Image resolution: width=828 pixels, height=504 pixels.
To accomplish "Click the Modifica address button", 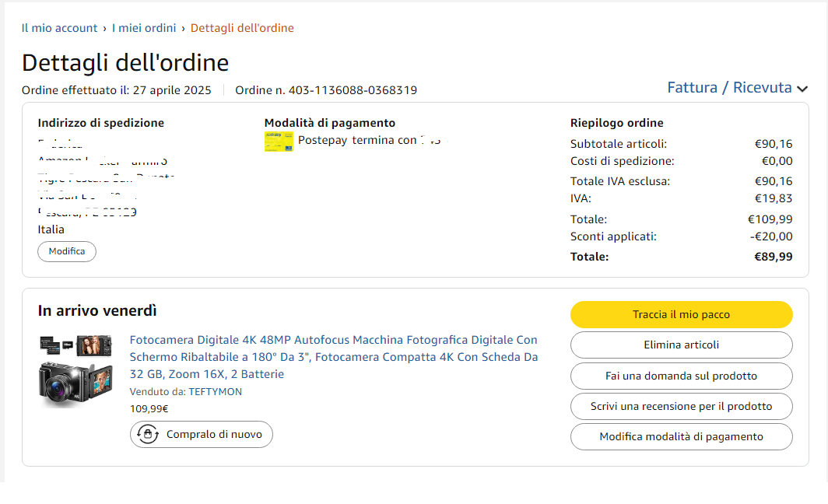I will (x=67, y=251).
